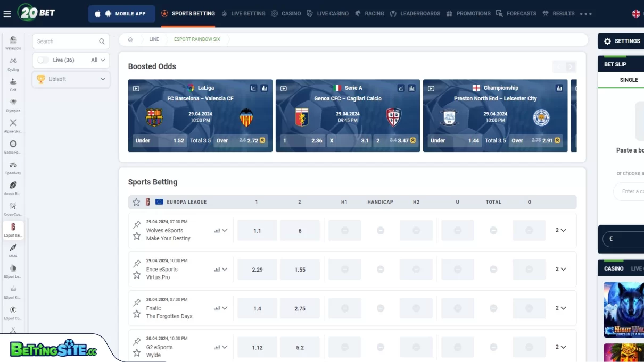This screenshot has height=362, width=644.
Task: Select the SINGLE tab in bet slip
Action: (629, 80)
